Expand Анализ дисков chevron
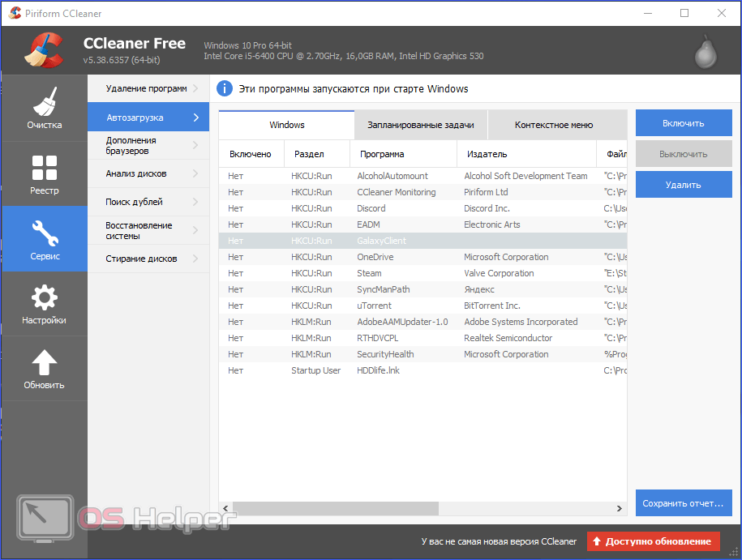 pos(196,173)
